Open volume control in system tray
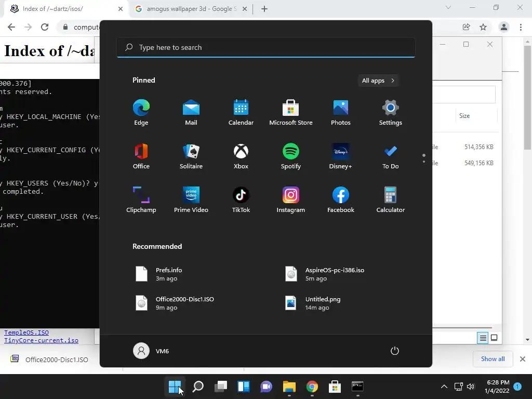This screenshot has height=399, width=532. click(471, 387)
